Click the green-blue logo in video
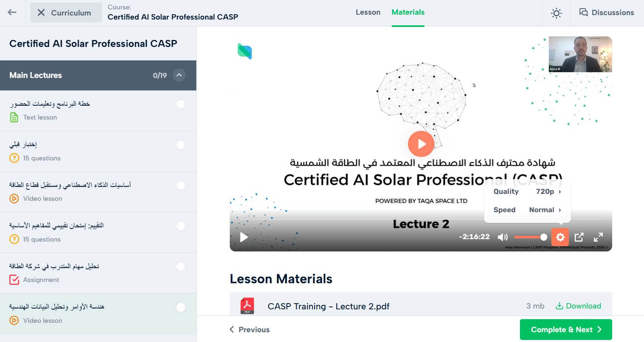The width and height of the screenshot is (644, 342). (x=245, y=51)
